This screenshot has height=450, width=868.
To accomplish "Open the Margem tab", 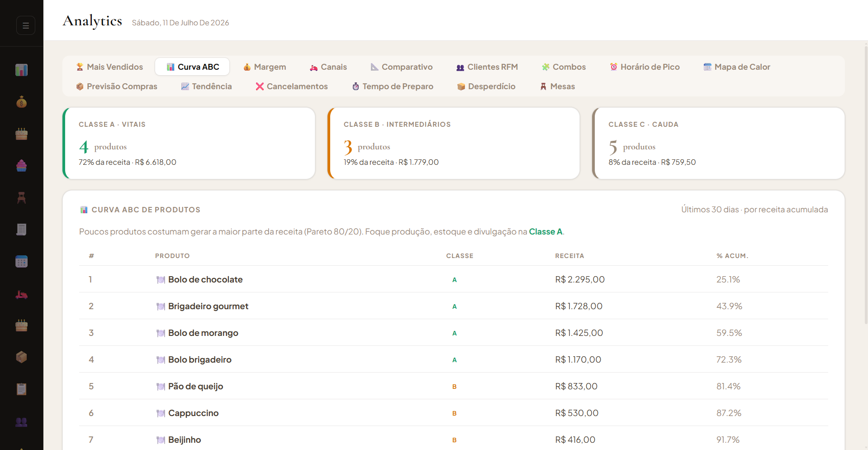I will tap(265, 67).
